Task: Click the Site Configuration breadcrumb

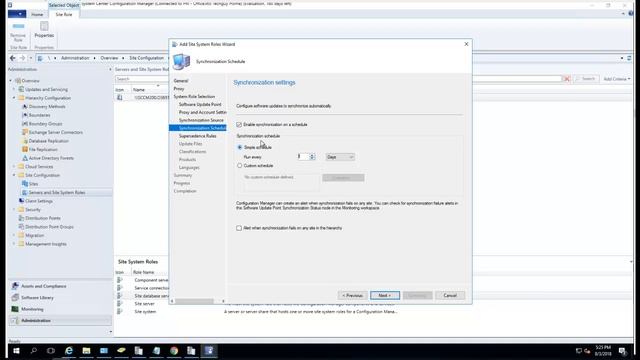Action: click(146, 58)
